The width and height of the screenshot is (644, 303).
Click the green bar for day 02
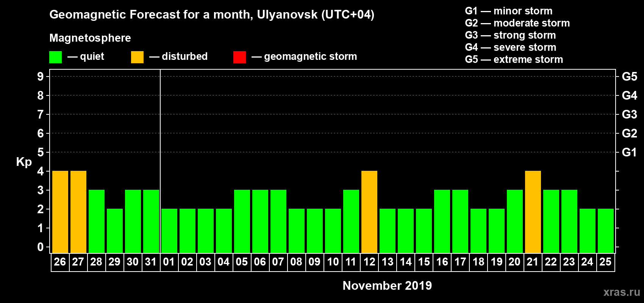[188, 231]
